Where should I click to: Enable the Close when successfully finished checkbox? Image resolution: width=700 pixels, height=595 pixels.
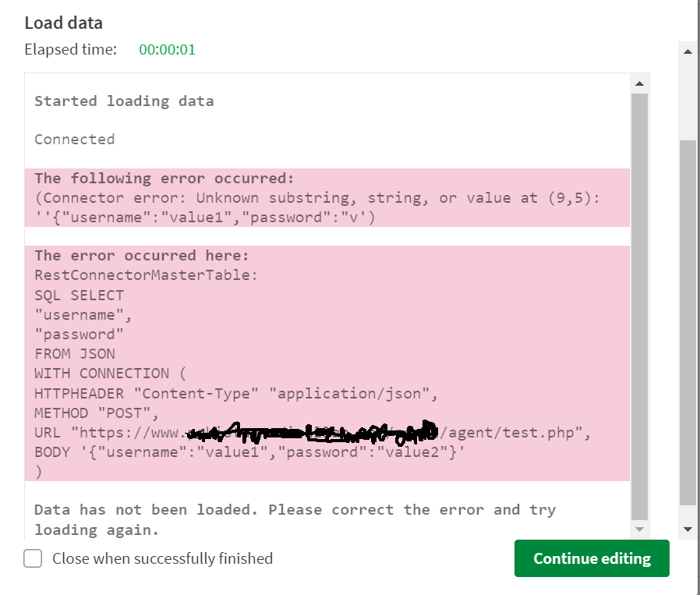[33, 558]
